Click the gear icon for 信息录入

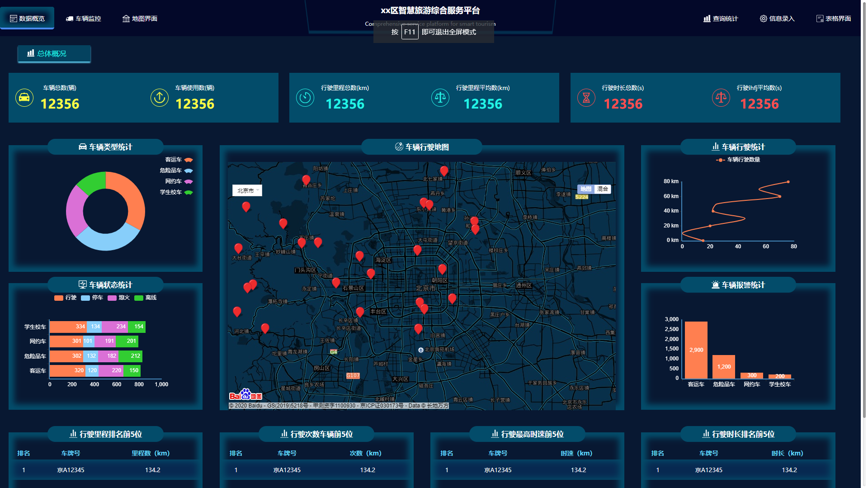(x=763, y=19)
